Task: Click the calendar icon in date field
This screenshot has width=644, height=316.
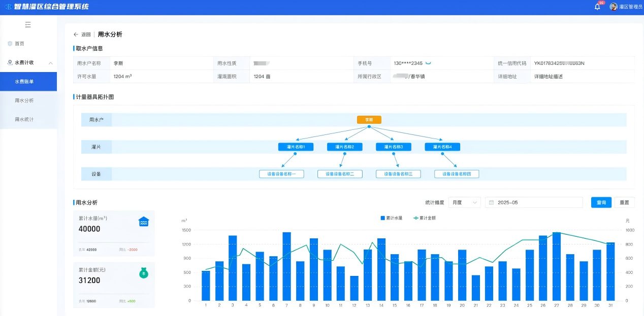Action: click(x=491, y=202)
